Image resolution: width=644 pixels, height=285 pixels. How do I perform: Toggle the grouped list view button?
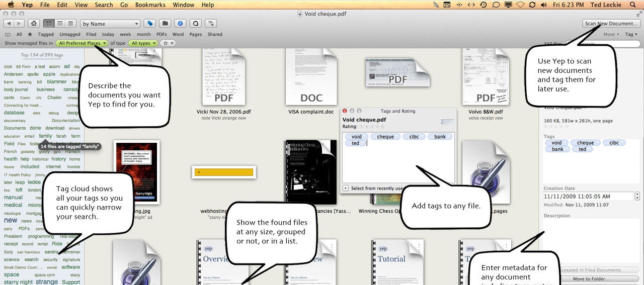tap(60, 24)
